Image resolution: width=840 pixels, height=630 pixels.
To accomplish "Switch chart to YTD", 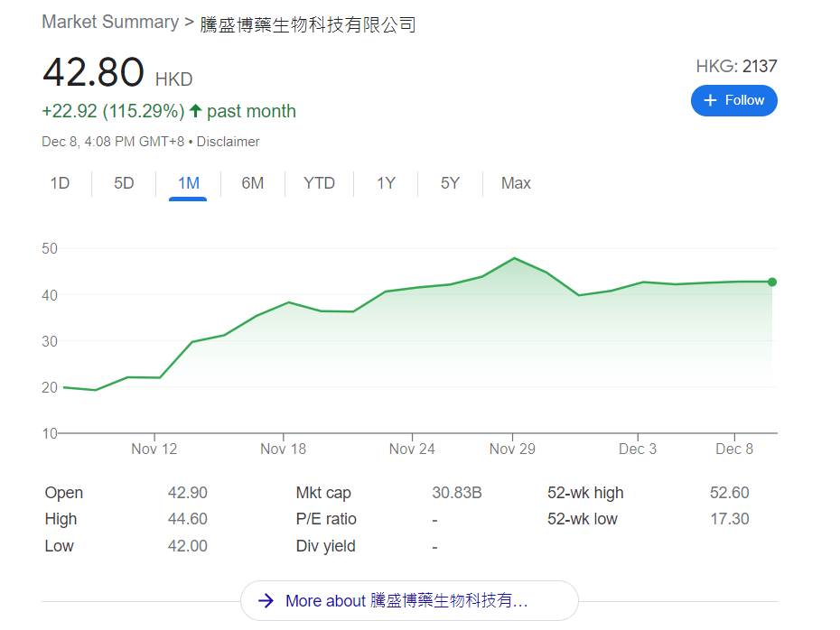I will point(319,183).
